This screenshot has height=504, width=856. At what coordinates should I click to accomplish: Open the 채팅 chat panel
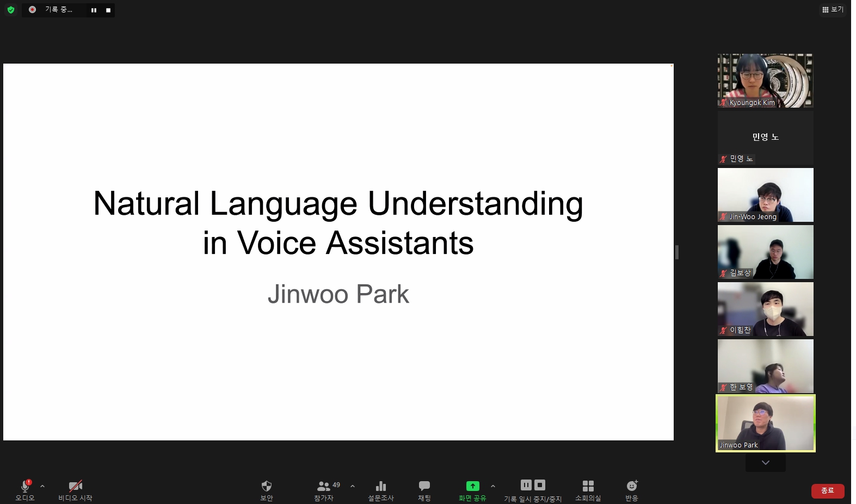click(x=424, y=490)
